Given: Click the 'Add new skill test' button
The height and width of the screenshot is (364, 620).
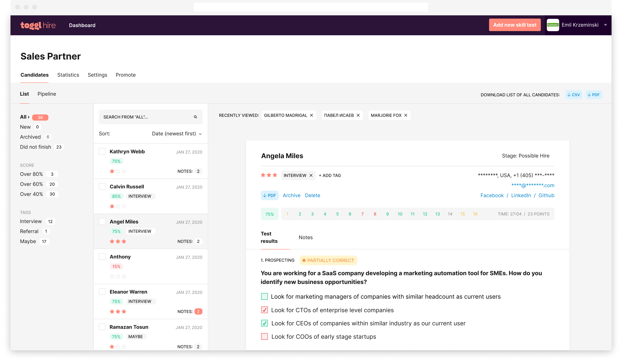Looking at the screenshot, I should [x=515, y=25].
